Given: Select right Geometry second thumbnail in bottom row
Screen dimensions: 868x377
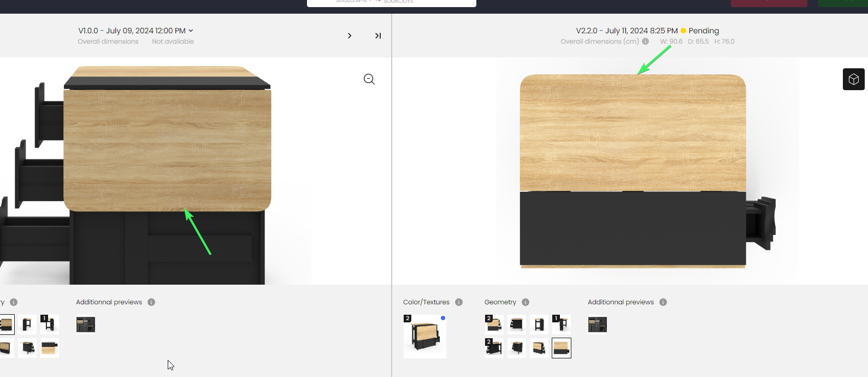Looking at the screenshot, I should (516, 348).
